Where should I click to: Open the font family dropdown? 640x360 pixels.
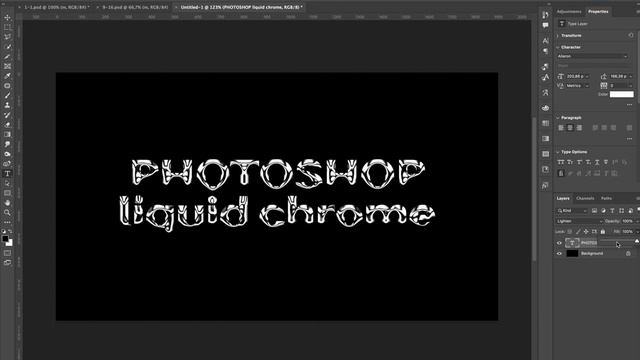[x=593, y=56]
